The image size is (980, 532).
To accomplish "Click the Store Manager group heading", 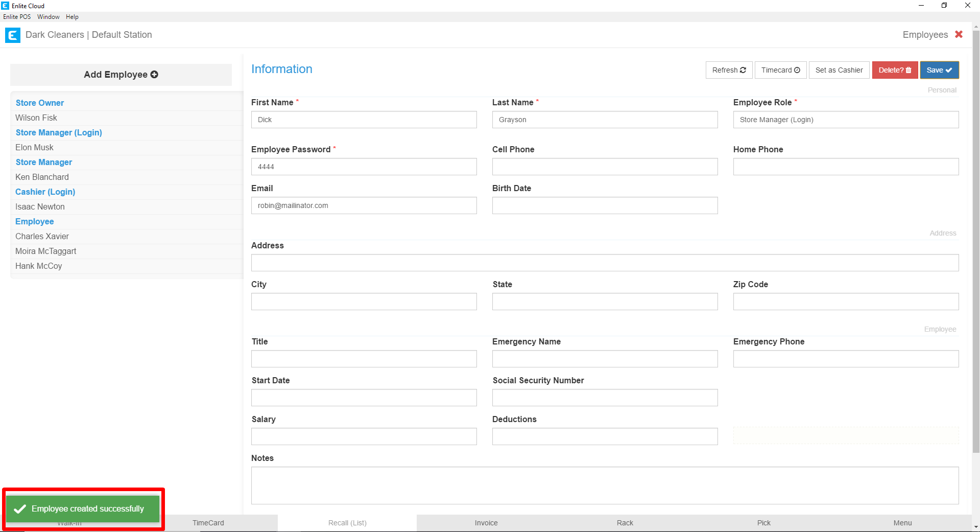I will pos(44,163).
